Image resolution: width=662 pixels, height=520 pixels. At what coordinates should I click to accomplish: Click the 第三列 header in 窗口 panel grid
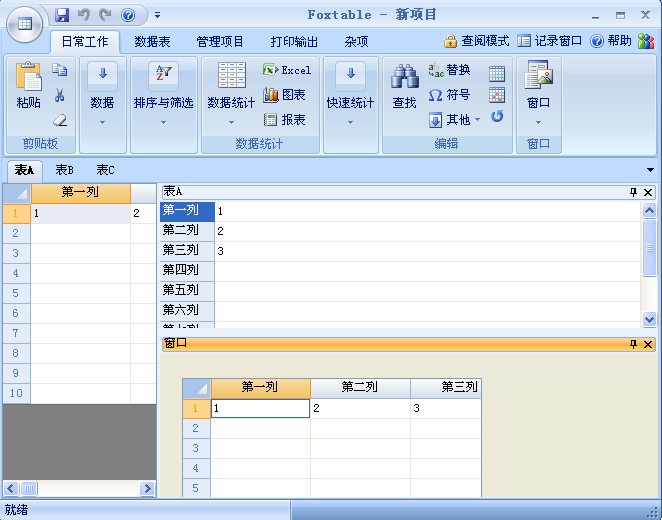pyautogui.click(x=446, y=387)
